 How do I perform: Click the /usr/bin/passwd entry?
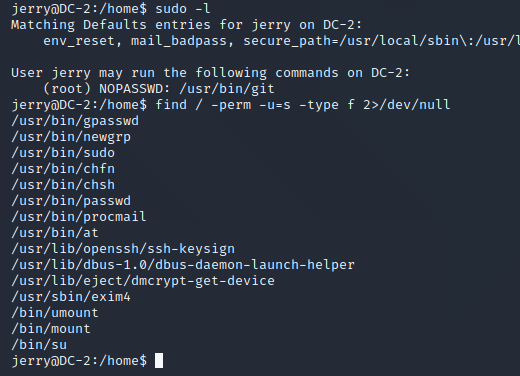pyautogui.click(x=71, y=201)
